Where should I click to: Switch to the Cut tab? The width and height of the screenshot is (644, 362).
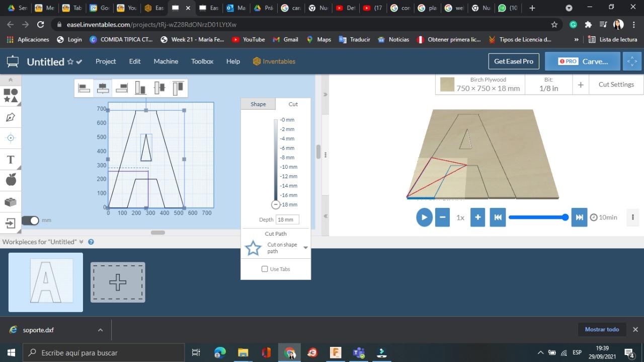coord(293,104)
